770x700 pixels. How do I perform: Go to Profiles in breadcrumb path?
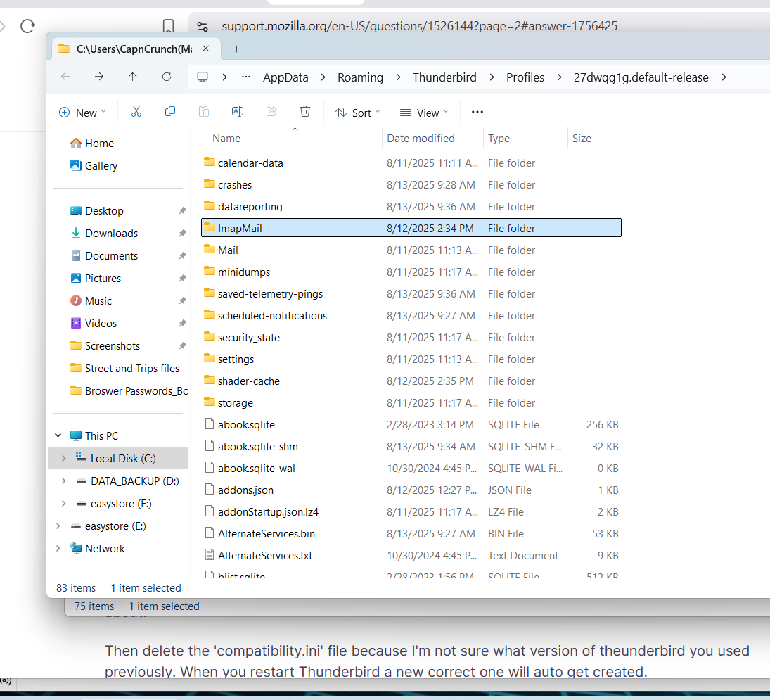tap(525, 77)
